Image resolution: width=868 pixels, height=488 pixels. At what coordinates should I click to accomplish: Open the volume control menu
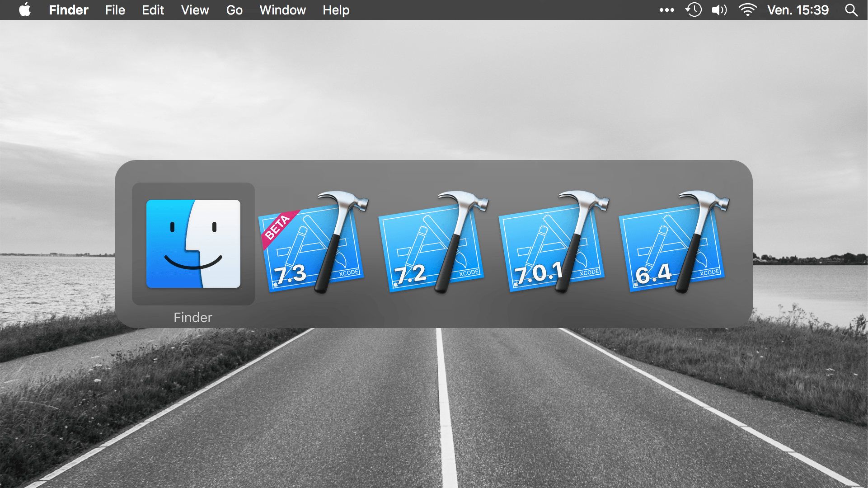pyautogui.click(x=719, y=10)
